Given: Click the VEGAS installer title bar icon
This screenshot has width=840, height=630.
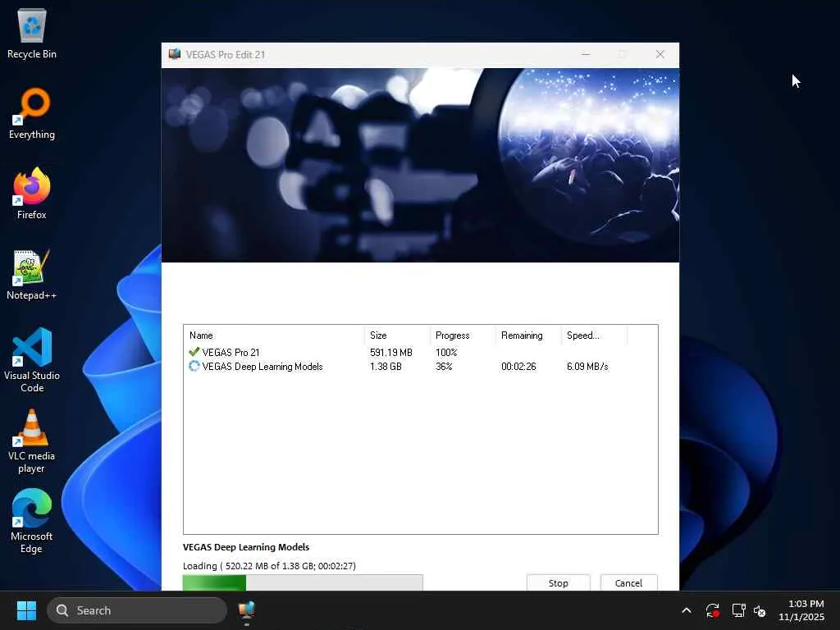Looking at the screenshot, I should click(174, 54).
